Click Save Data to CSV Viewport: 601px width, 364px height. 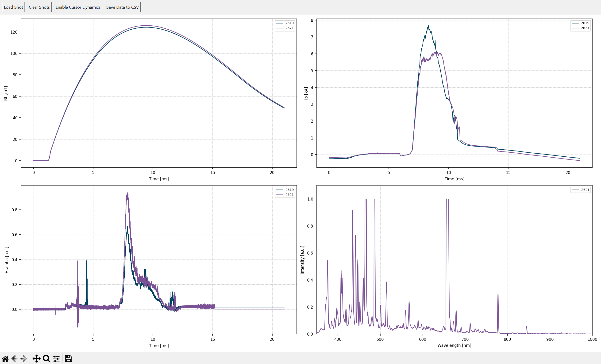tap(123, 7)
